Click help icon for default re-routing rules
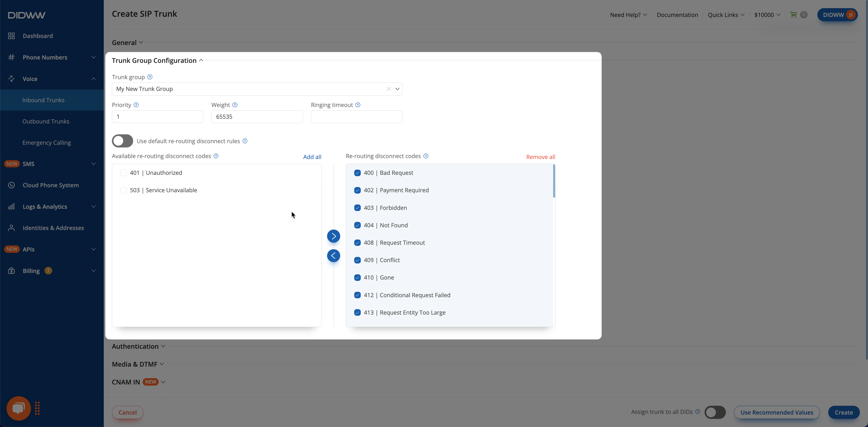This screenshot has height=427, width=868. tap(245, 141)
